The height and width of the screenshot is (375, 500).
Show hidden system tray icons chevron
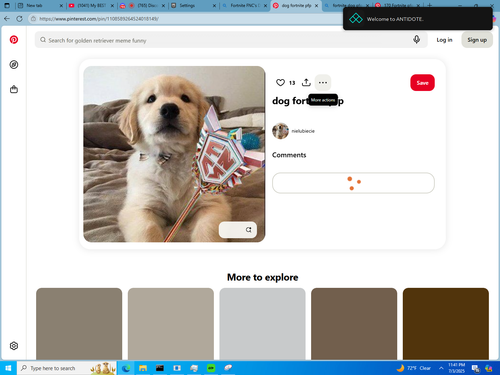click(x=441, y=368)
